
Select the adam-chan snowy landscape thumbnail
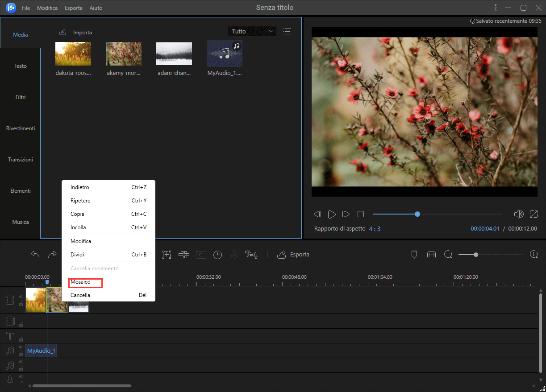174,54
